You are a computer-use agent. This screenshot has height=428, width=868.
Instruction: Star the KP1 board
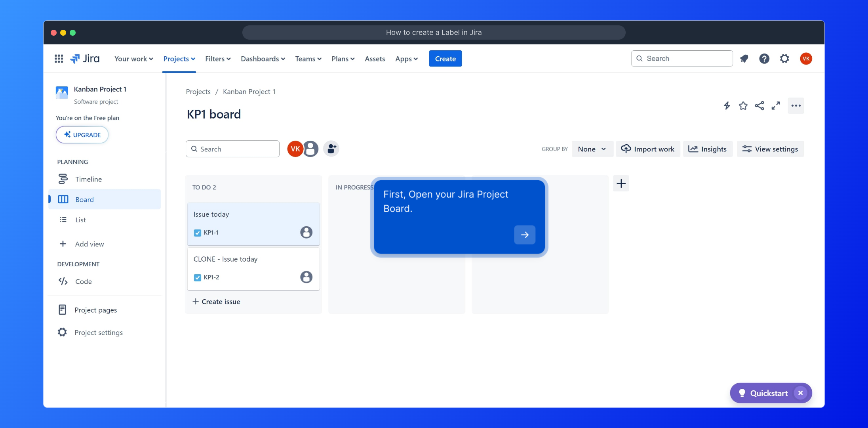tap(743, 106)
